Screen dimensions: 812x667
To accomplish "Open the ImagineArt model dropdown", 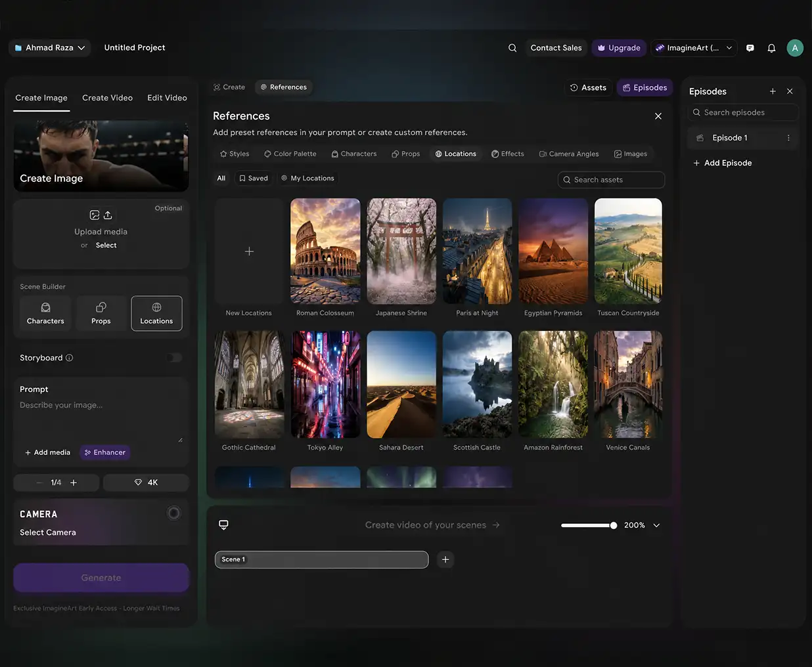I will (x=694, y=48).
